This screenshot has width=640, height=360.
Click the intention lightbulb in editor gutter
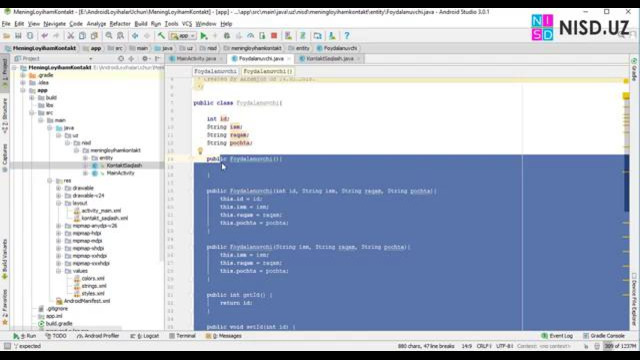[x=200, y=151]
